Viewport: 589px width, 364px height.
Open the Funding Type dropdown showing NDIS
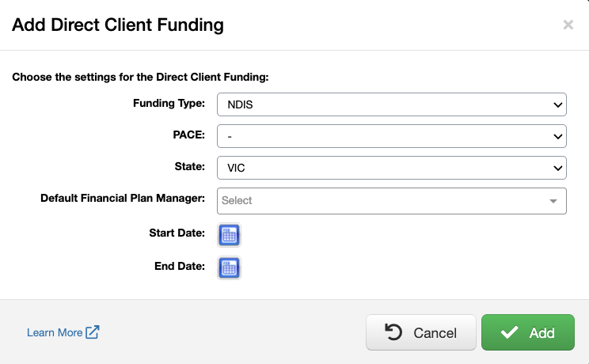391,104
